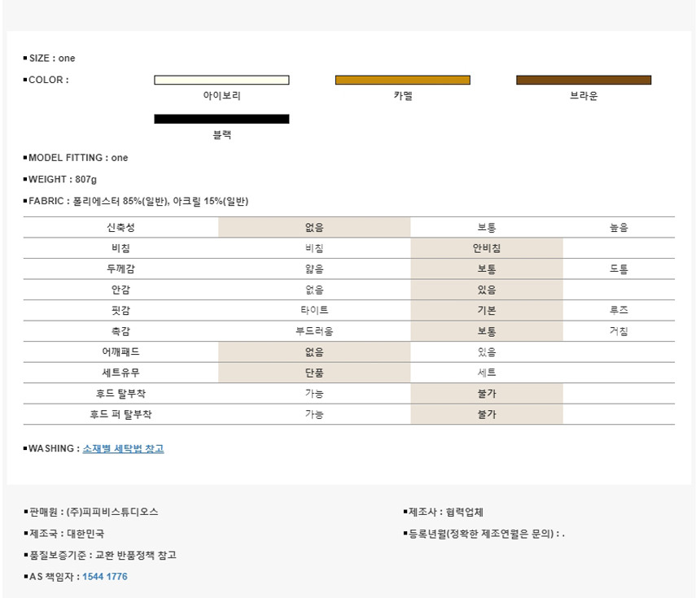The width and height of the screenshot is (700, 598).
Task: Click 부드러움 in the 촉감 row
Action: tap(313, 331)
